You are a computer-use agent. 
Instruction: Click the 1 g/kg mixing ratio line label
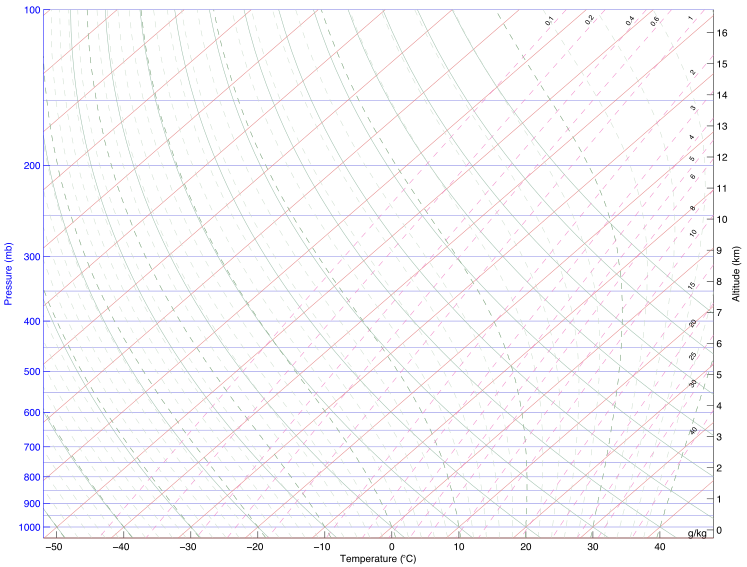coord(690,19)
